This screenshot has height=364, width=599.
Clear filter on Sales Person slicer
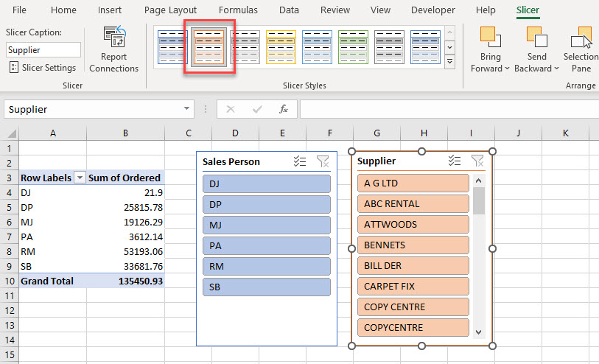tap(323, 162)
